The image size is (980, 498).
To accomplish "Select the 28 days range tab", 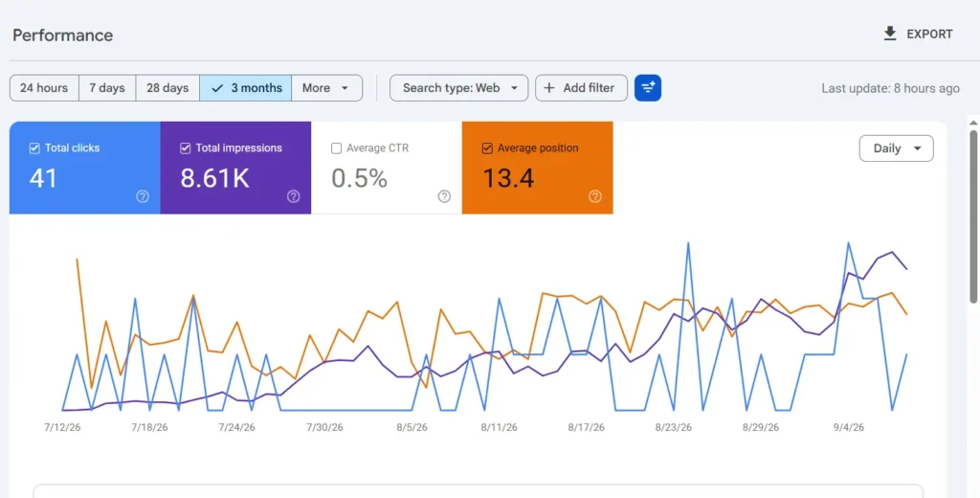I will coord(167,88).
